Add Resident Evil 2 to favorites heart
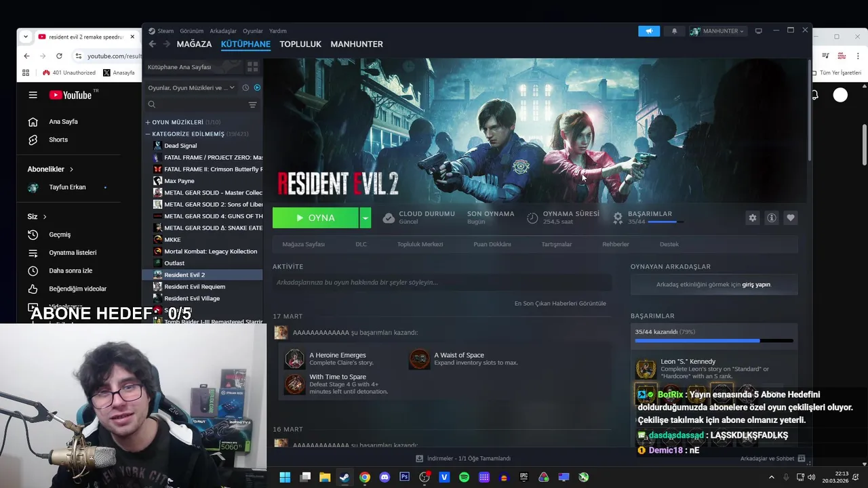Viewport: 868px width, 488px height. coord(790,218)
